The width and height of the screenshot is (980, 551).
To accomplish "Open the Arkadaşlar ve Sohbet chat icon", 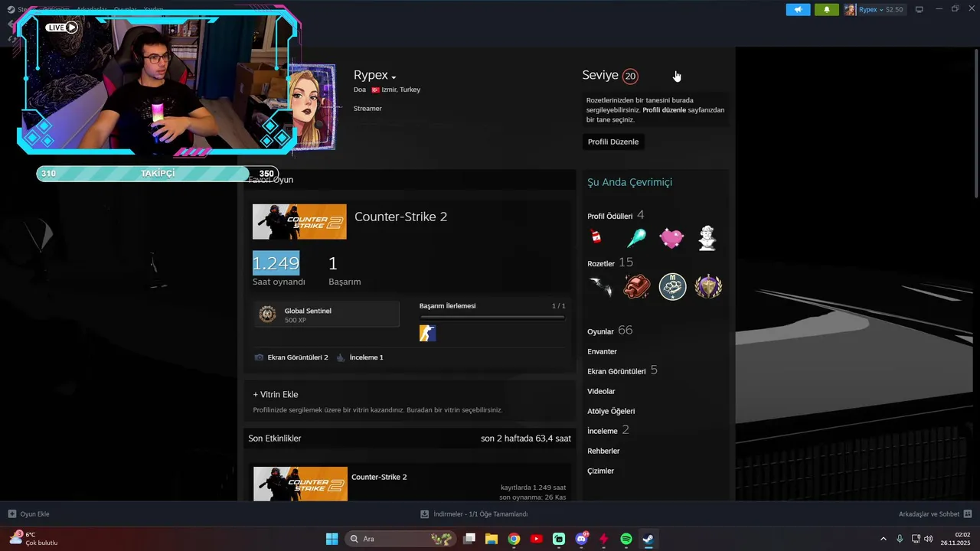I will [x=968, y=514].
